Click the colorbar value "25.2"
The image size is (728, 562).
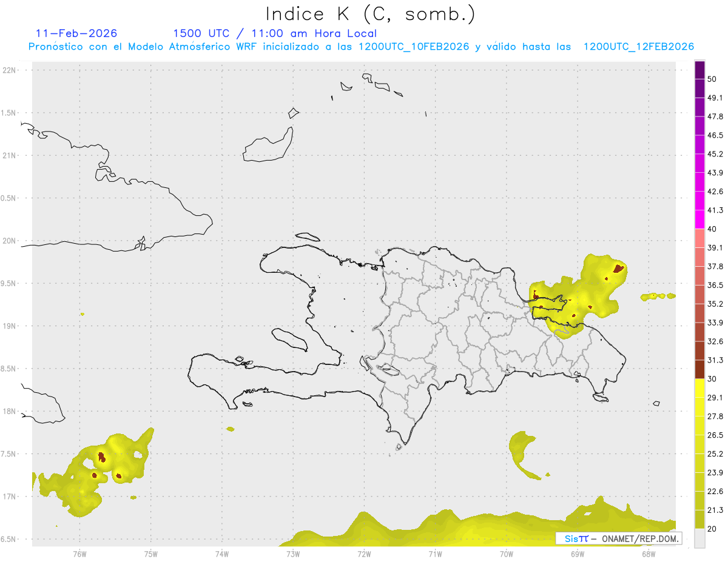(x=715, y=454)
